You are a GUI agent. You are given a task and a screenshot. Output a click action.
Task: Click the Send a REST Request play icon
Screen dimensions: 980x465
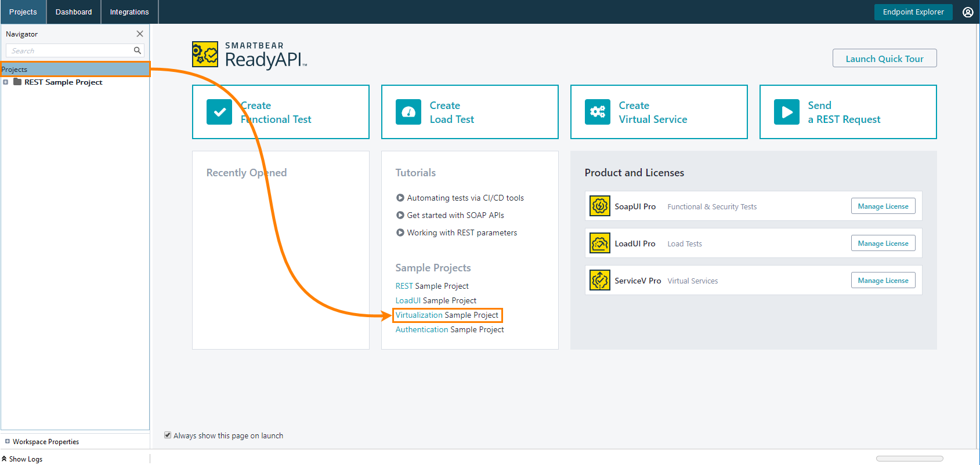pyautogui.click(x=787, y=112)
